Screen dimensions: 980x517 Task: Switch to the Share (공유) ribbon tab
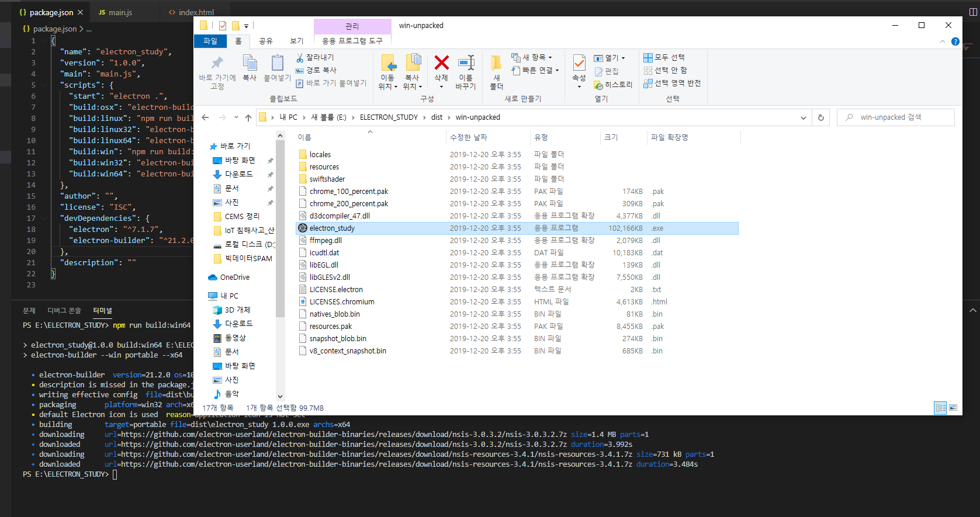click(266, 41)
